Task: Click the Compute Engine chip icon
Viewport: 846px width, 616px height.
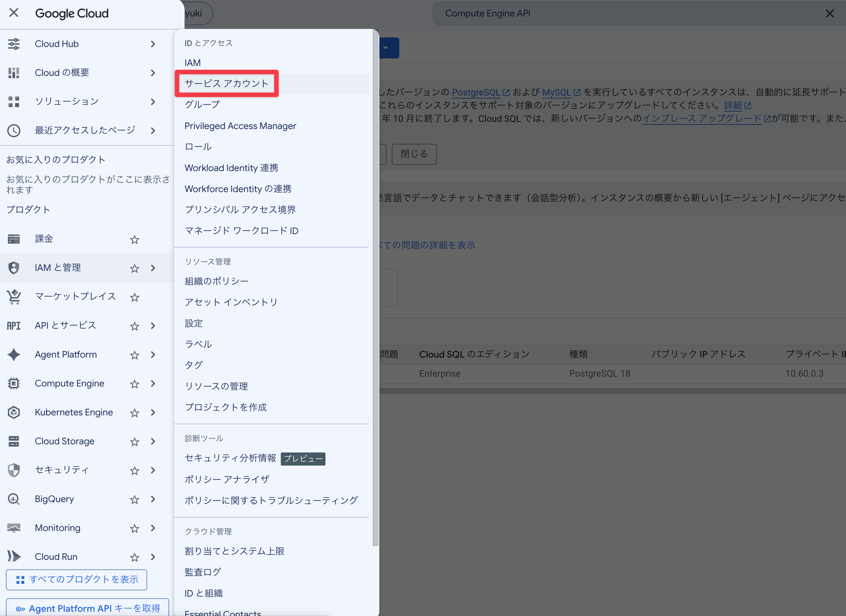Action: click(x=14, y=383)
